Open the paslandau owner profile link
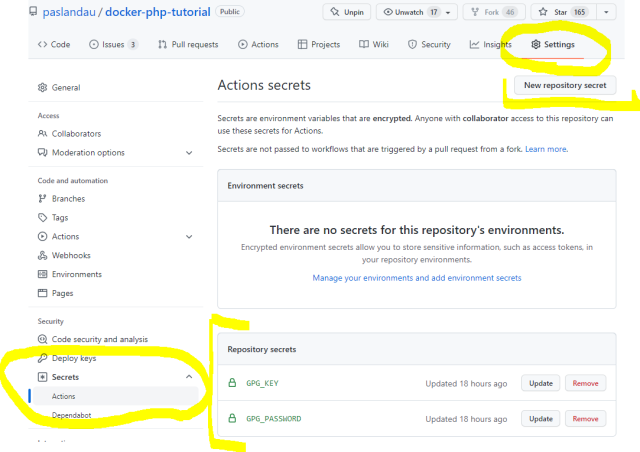This screenshot has height=452, width=640. click(69, 12)
